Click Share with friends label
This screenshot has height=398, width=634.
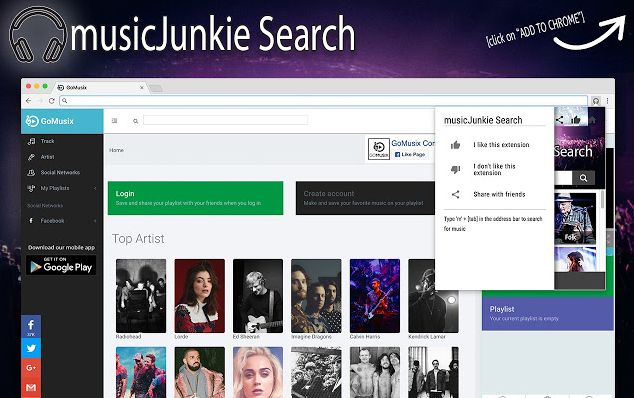[x=499, y=195]
